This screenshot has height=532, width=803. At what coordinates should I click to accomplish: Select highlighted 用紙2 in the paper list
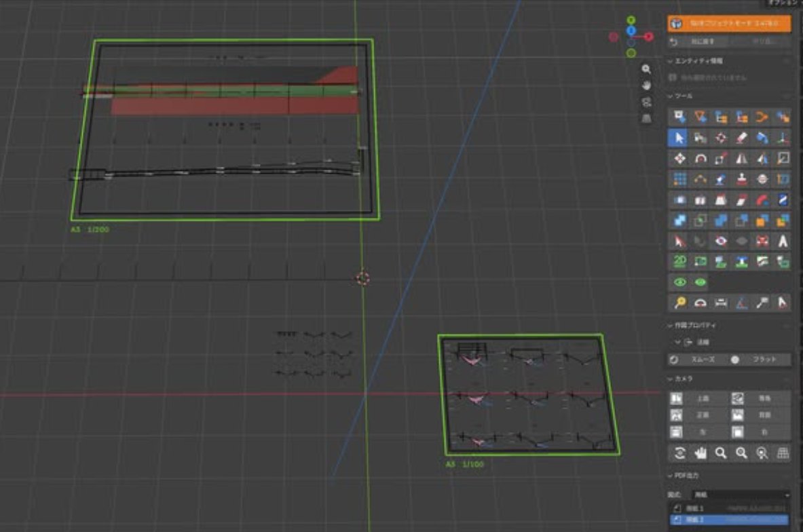(729, 520)
